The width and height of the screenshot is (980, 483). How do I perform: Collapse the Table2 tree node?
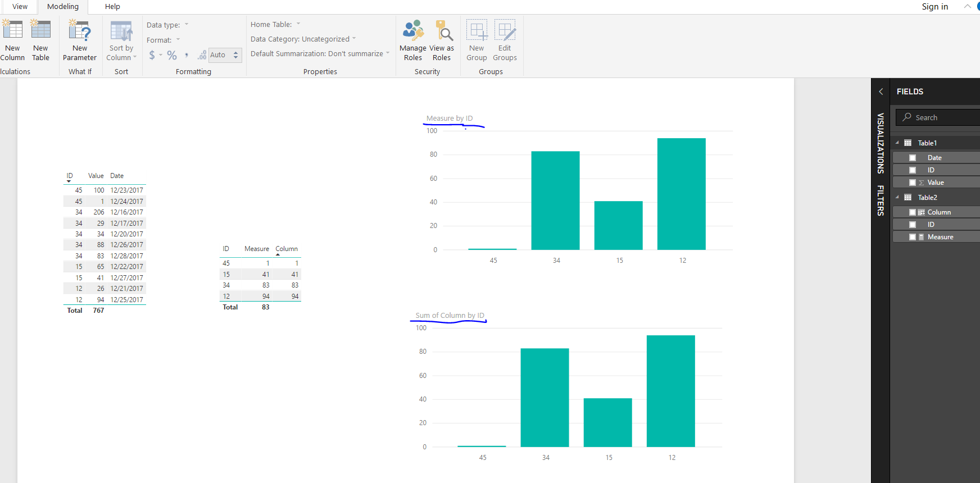(x=897, y=197)
